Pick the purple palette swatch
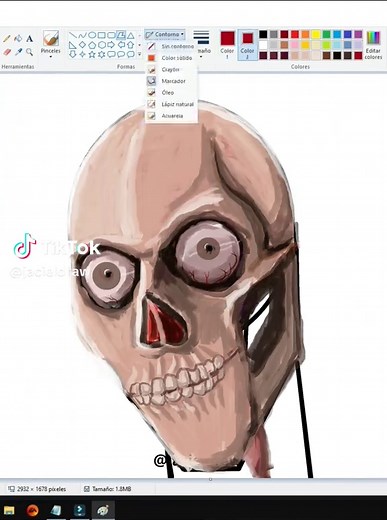 pos(358,34)
